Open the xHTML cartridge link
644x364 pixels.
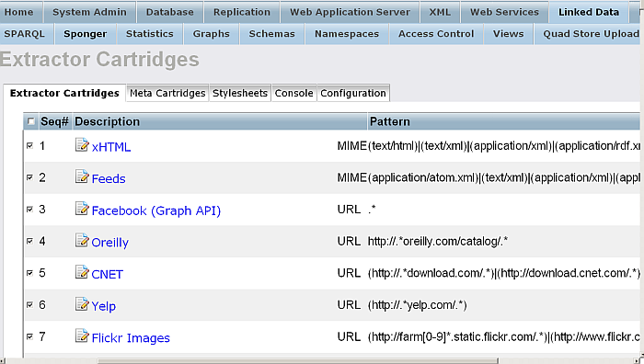coord(111,147)
